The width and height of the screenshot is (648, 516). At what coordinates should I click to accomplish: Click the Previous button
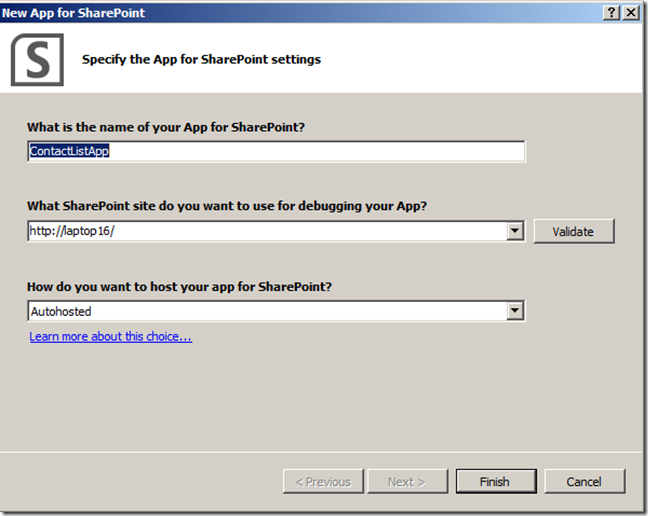click(x=323, y=481)
